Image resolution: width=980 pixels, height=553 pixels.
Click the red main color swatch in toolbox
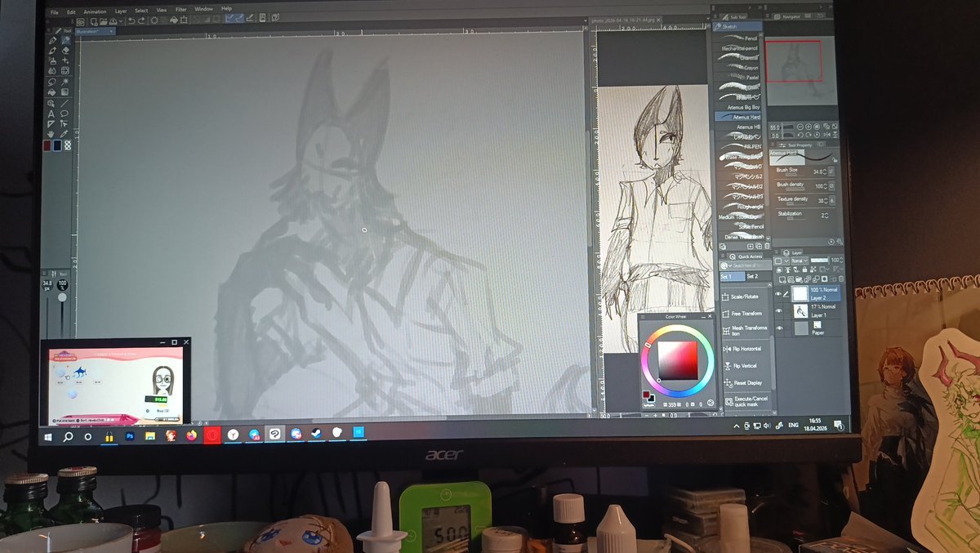coord(47,145)
